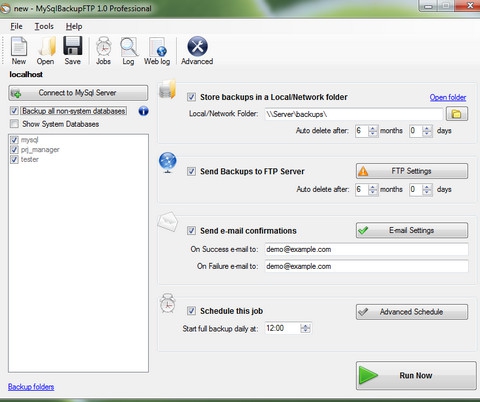Open the Jobs alarm clock icon
Image resolution: width=480 pixels, height=402 pixels.
103,51
